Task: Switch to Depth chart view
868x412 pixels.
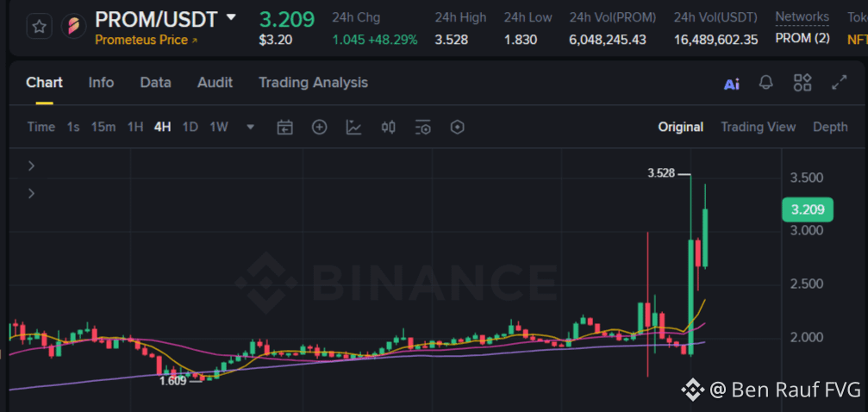Action: coord(830,127)
